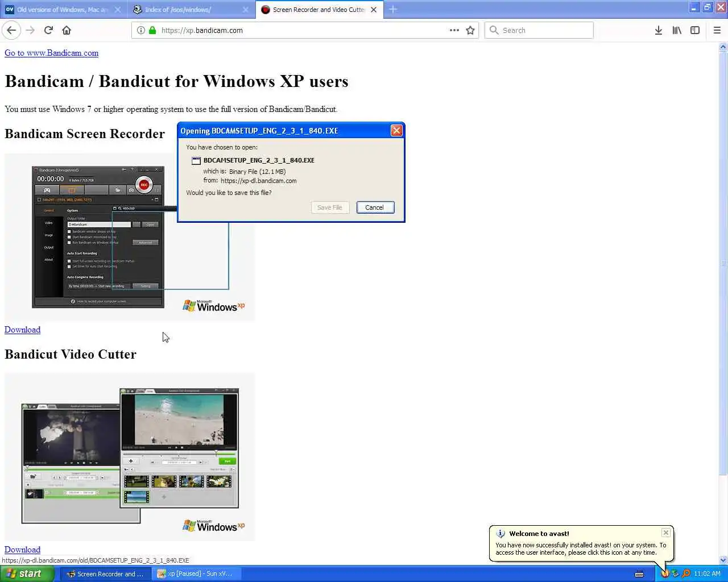The image size is (728, 582).
Task: Click Download link under Bandicam Screen Recorder
Action: [x=23, y=330]
